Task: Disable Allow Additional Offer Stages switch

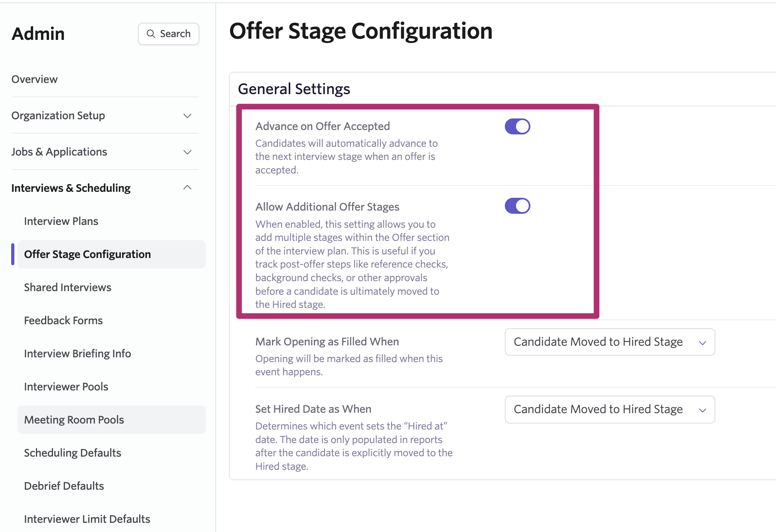Action: pyautogui.click(x=517, y=206)
